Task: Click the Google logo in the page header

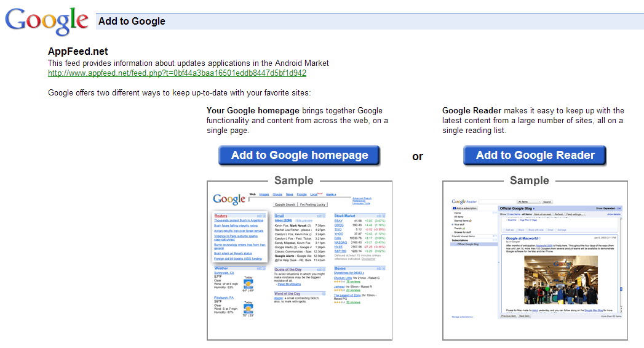Action: pos(47,22)
